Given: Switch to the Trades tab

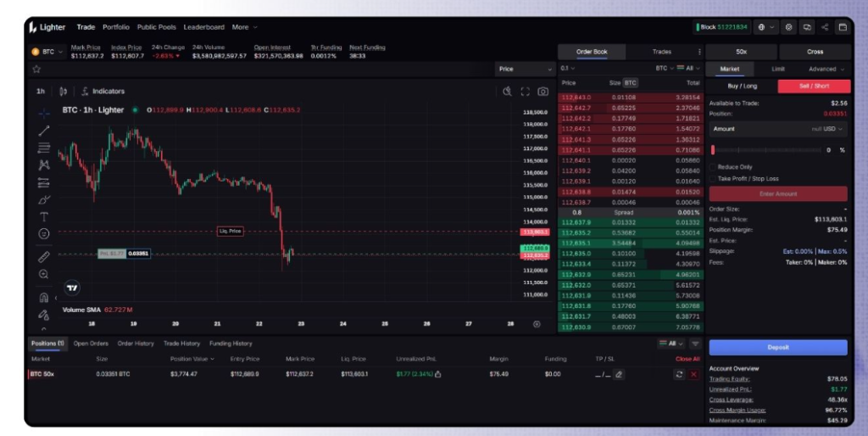Looking at the screenshot, I should (x=661, y=52).
